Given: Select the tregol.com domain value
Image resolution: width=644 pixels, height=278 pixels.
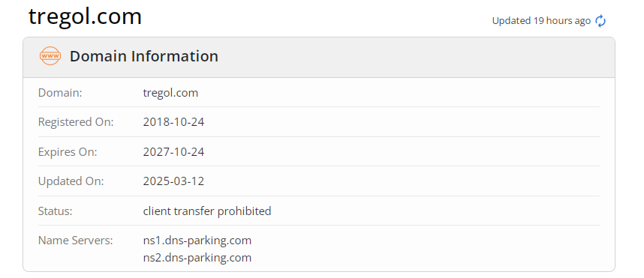Looking at the screenshot, I should pos(170,93).
